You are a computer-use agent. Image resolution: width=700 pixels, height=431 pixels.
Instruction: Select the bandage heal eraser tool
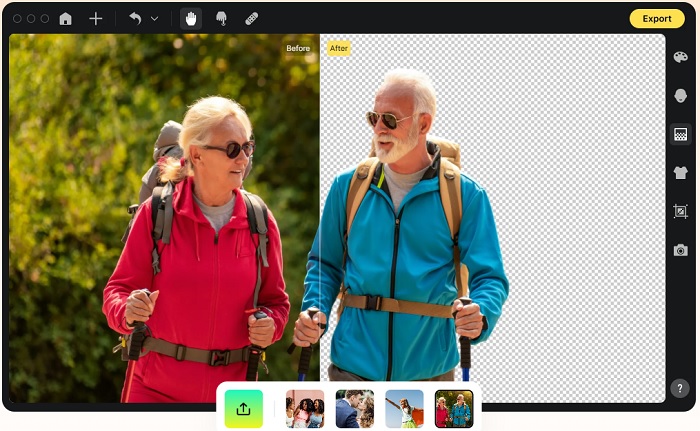[x=251, y=19]
